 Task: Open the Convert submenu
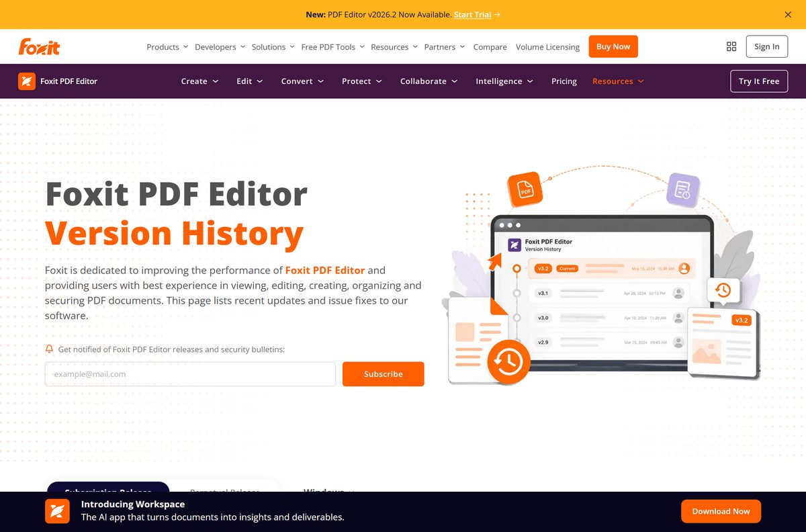coord(302,81)
